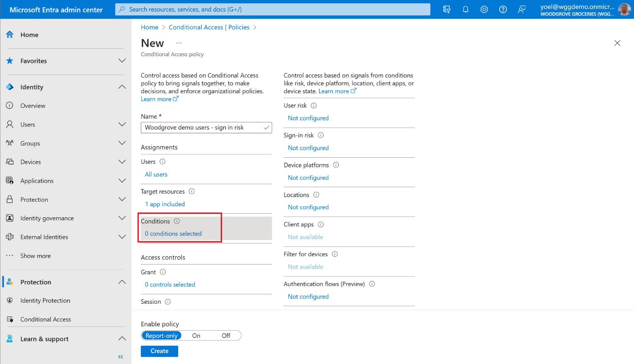Open the settings gear in header
This screenshot has height=364, width=634.
484,9
